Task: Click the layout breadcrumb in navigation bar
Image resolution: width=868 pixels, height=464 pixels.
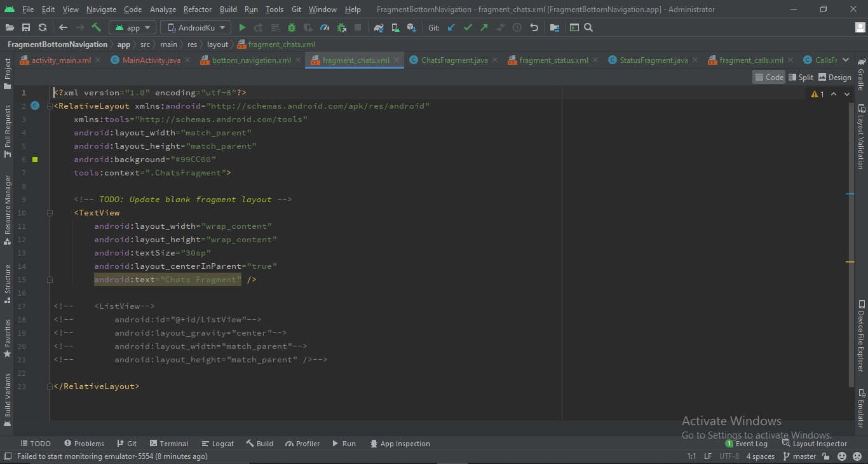Action: click(217, 44)
